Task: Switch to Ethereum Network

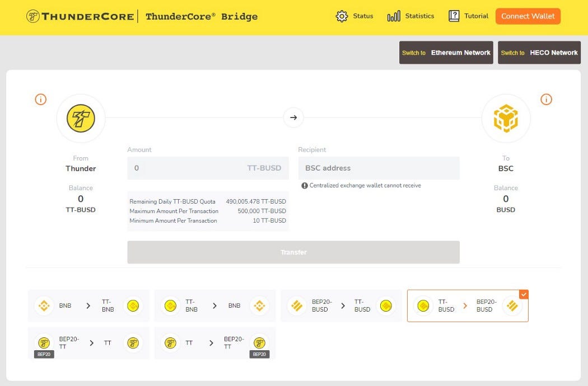Action: tap(446, 53)
